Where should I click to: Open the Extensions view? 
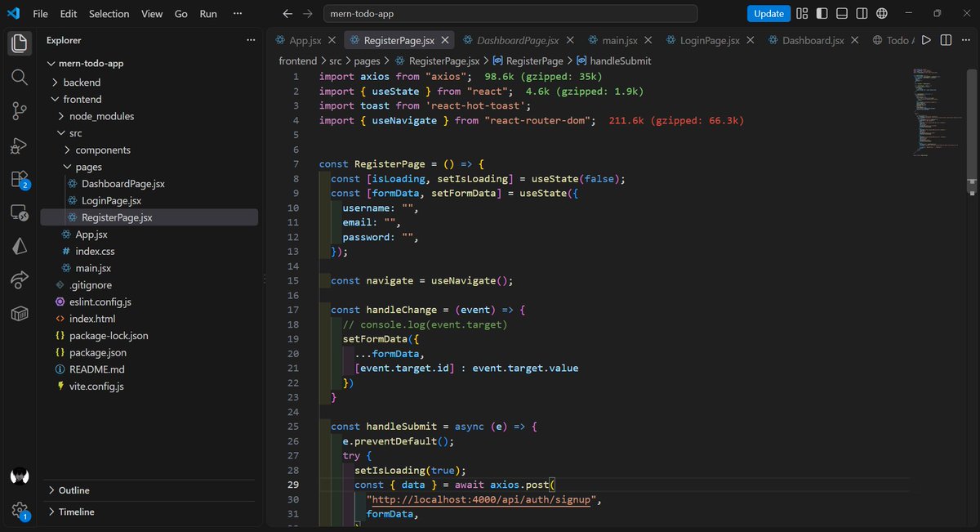pos(20,180)
